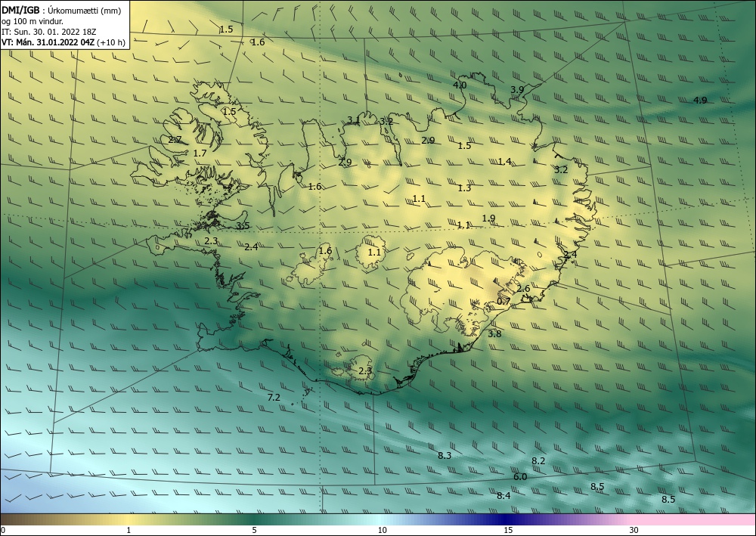Select the 'IT: Sun. 30. 01. 2022 18Z' line

coord(48,32)
